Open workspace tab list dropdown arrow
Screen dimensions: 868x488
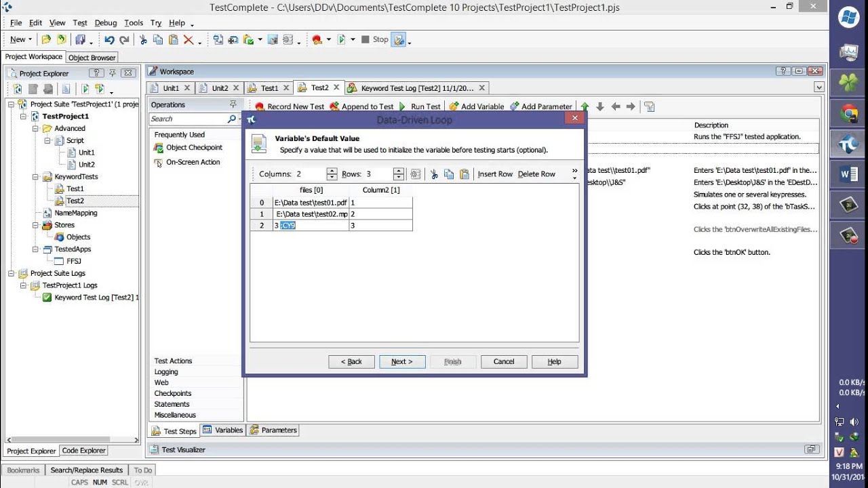click(819, 87)
